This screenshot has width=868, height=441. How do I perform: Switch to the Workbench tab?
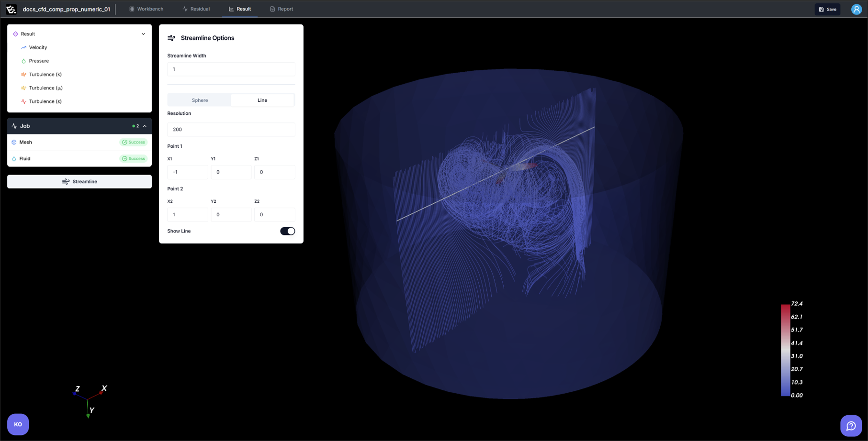click(146, 9)
